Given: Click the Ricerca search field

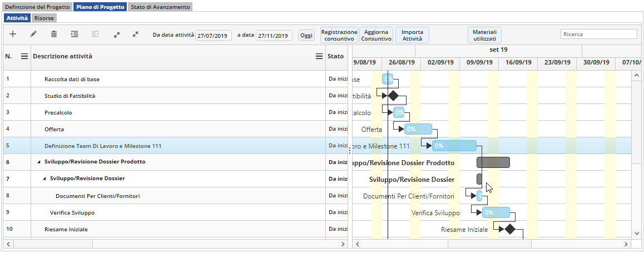Looking at the screenshot, I should [598, 34].
